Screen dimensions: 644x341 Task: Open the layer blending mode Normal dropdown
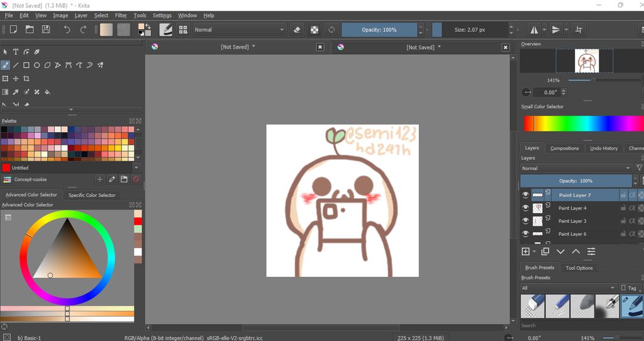pyautogui.click(x=576, y=168)
